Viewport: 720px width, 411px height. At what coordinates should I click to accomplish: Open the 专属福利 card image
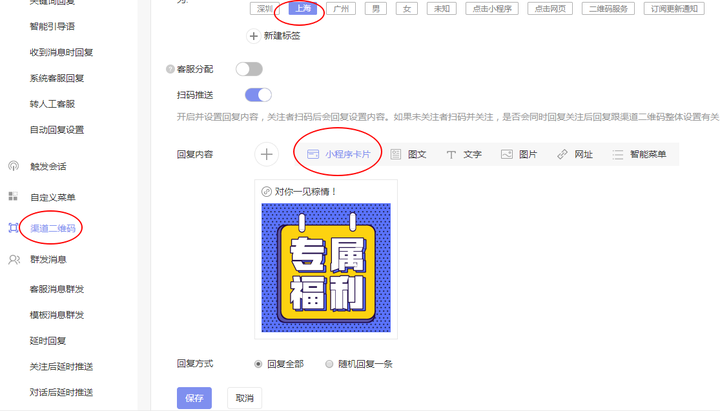[326, 268]
